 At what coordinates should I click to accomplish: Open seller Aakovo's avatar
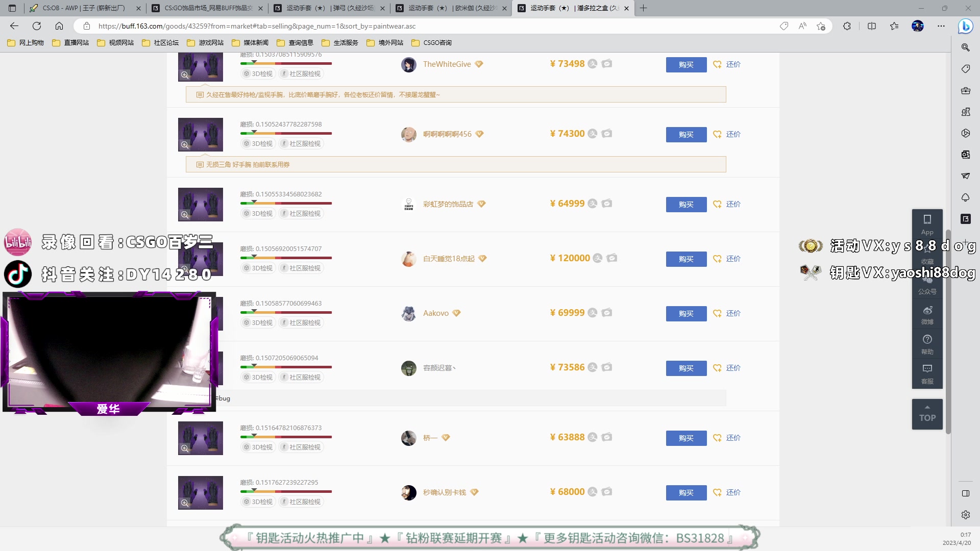coord(408,313)
